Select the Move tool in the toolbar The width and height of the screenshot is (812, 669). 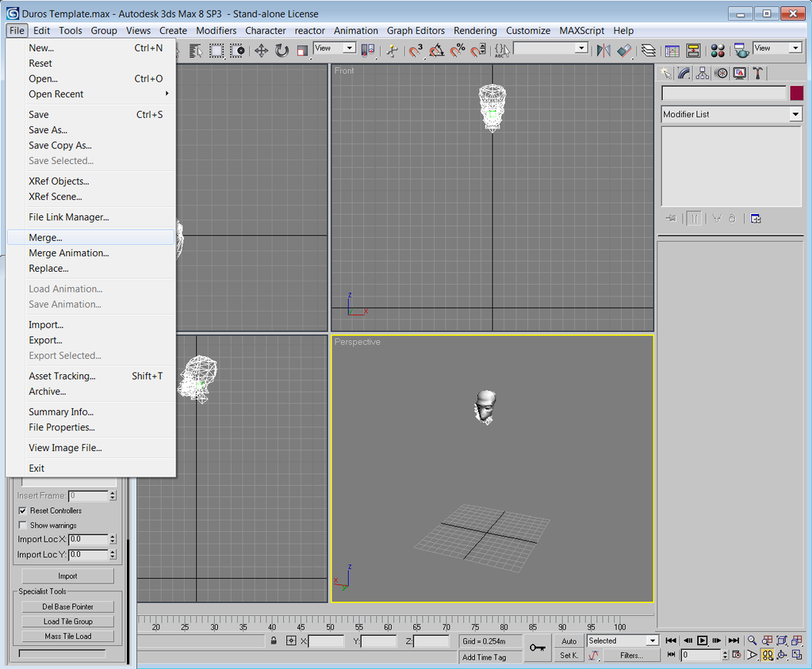261,50
